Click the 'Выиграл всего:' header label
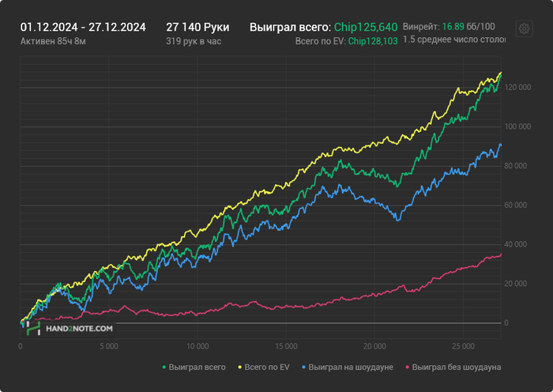Viewport: 553px width, 392px height. pyautogui.click(x=291, y=27)
